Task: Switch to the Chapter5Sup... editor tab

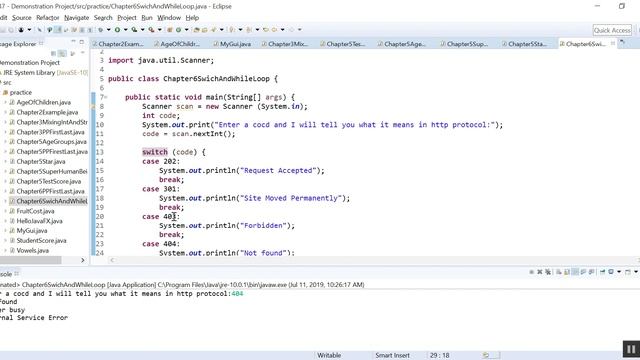Action: coord(464,44)
